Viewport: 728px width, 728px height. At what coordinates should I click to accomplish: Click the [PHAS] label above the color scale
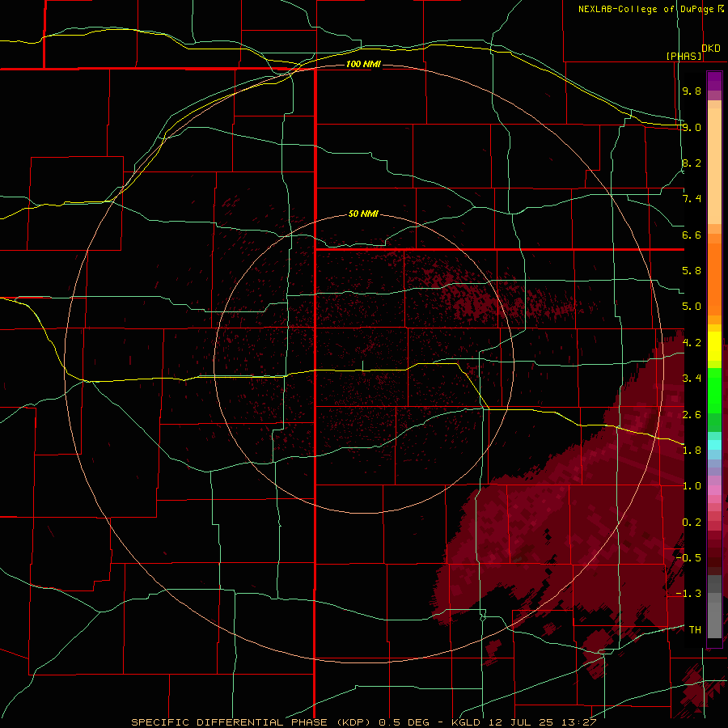(684, 56)
